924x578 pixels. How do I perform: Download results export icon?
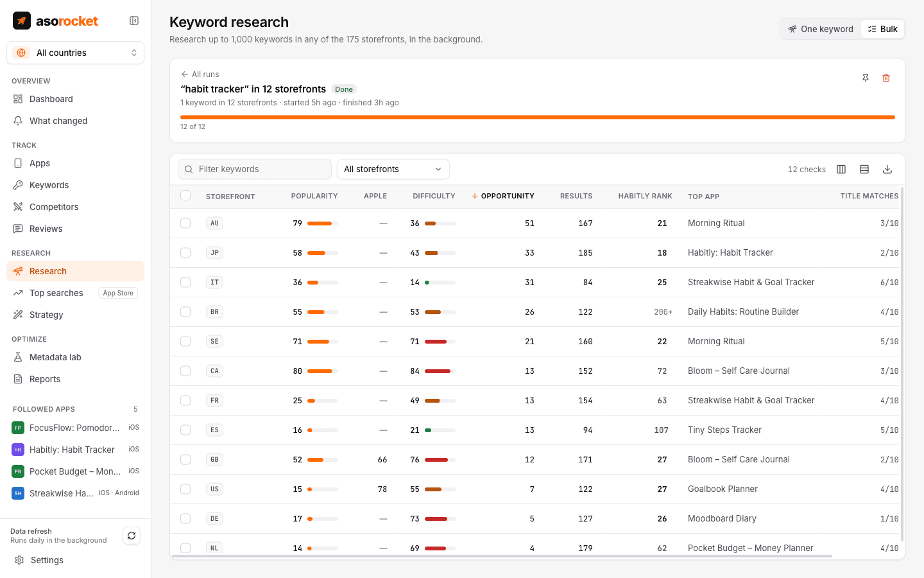point(887,169)
